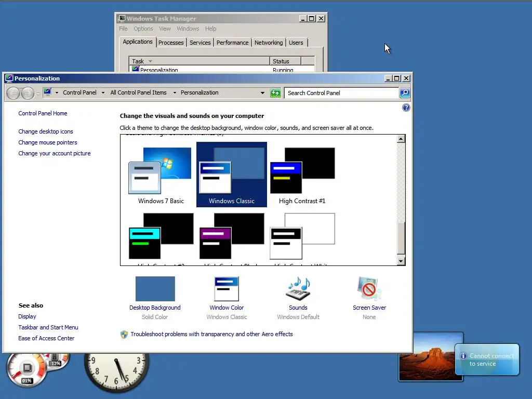Click the theme list scrollbar thumb
Screen dimensions: 532x399
401,237
